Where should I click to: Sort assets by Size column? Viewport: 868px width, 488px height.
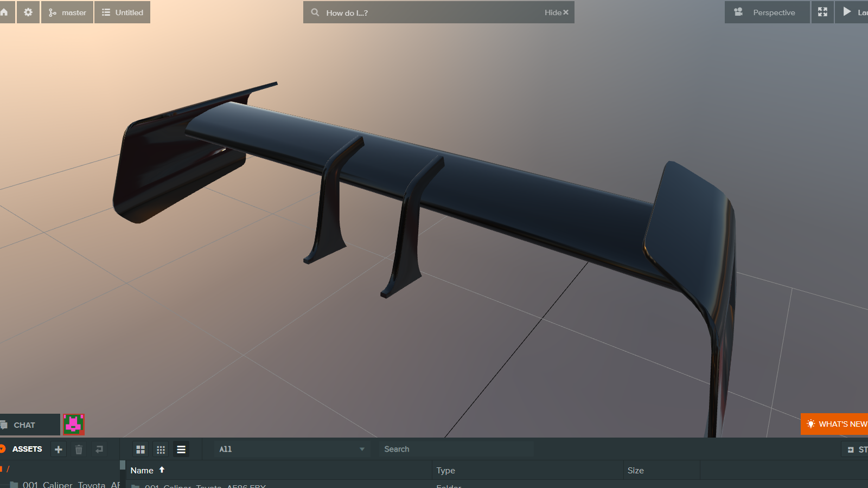661,470
